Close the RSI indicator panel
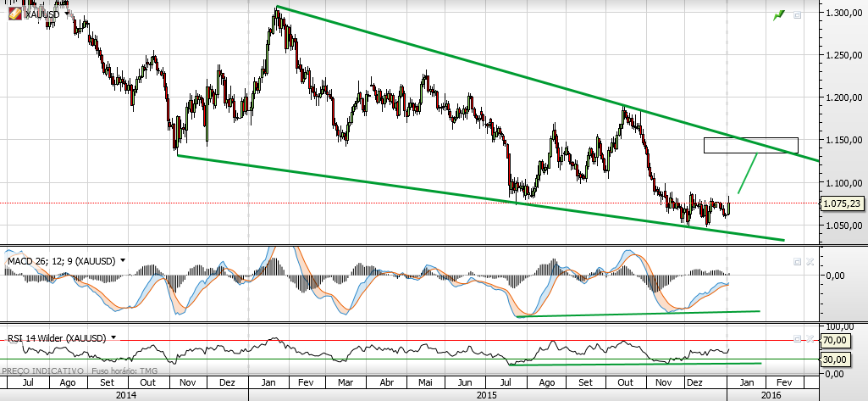868x401 pixels. click(x=810, y=338)
